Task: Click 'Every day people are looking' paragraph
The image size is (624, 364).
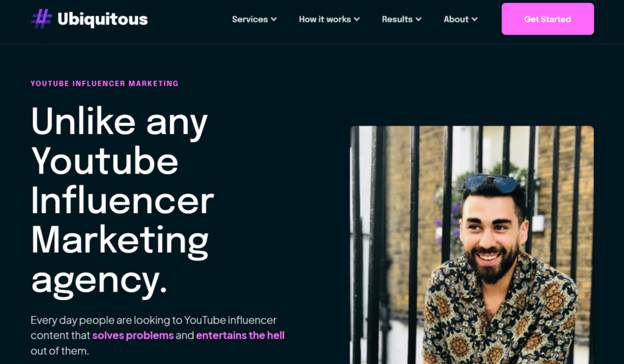Action: [x=158, y=335]
